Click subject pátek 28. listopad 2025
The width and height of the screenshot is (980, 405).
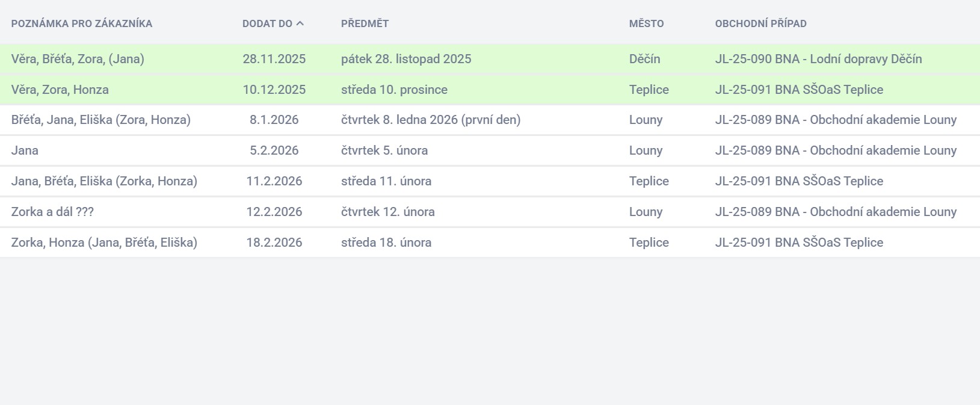click(x=406, y=59)
